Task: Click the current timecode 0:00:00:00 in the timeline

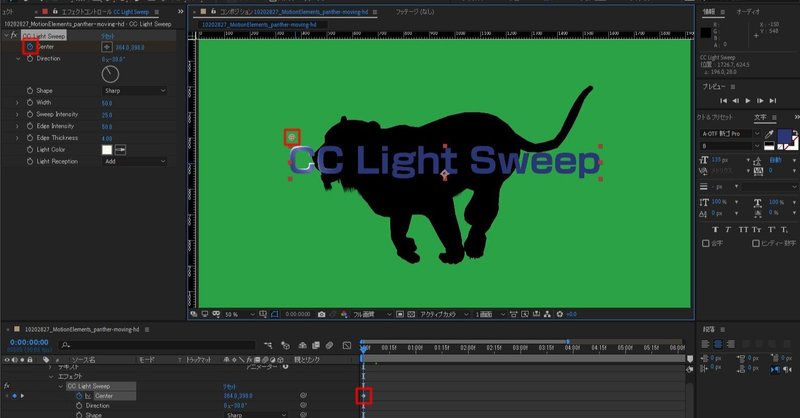Action: (x=29, y=342)
